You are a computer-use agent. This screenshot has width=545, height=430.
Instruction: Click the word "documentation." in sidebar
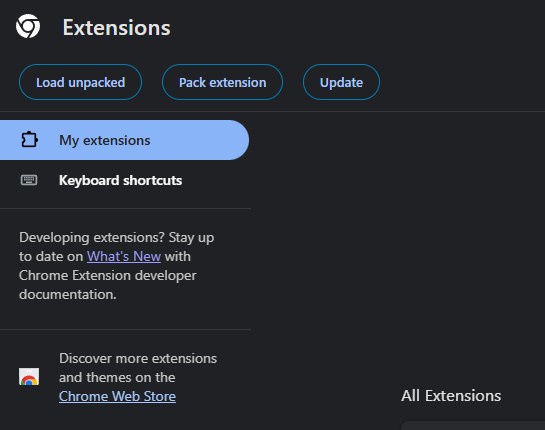pos(68,294)
